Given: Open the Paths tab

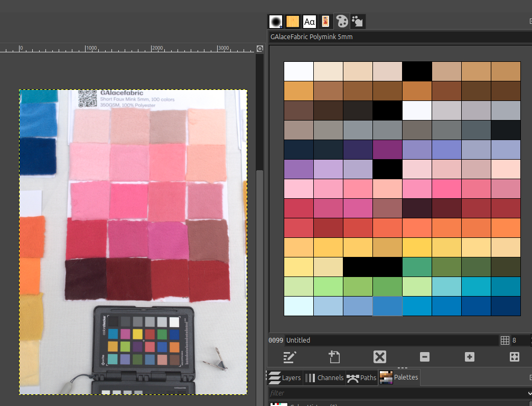Looking at the screenshot, I should (362, 377).
